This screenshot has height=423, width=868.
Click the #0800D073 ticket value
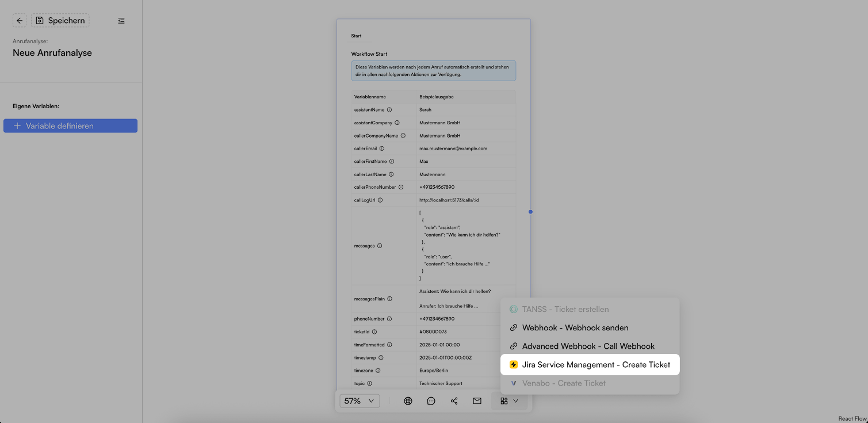[433, 332]
